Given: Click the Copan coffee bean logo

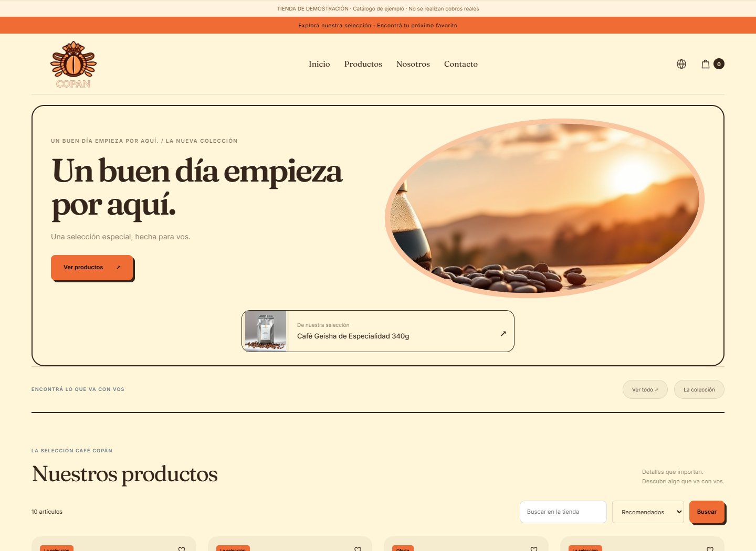Looking at the screenshot, I should pos(73,64).
